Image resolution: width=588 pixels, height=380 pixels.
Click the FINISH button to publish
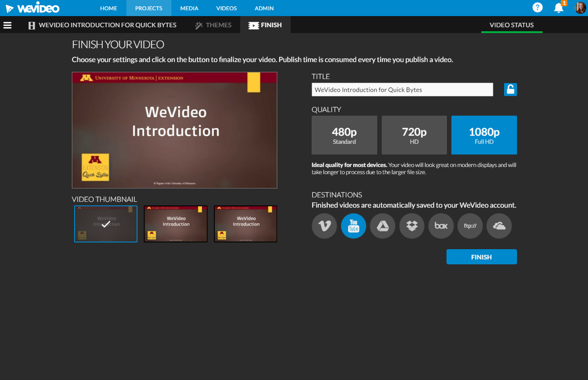point(481,257)
